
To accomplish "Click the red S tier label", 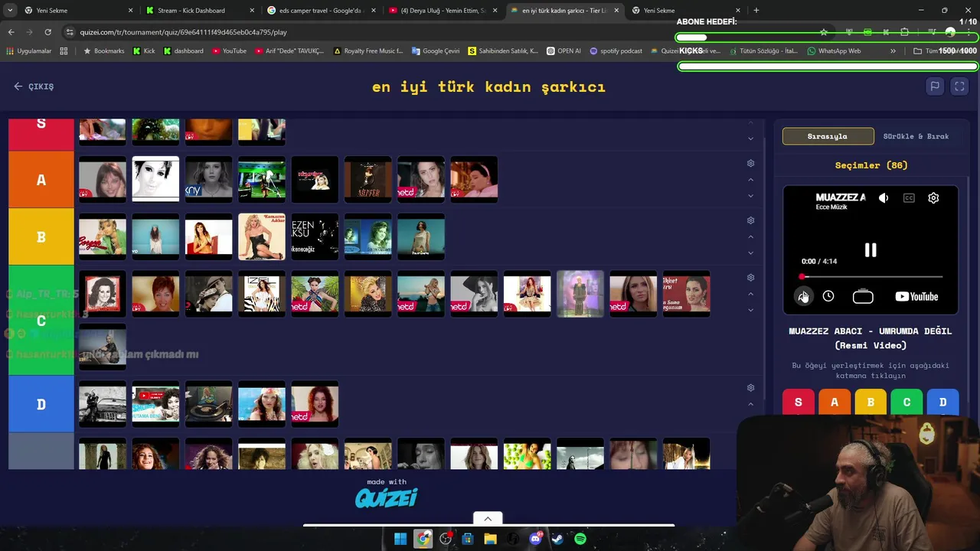I will point(41,133).
